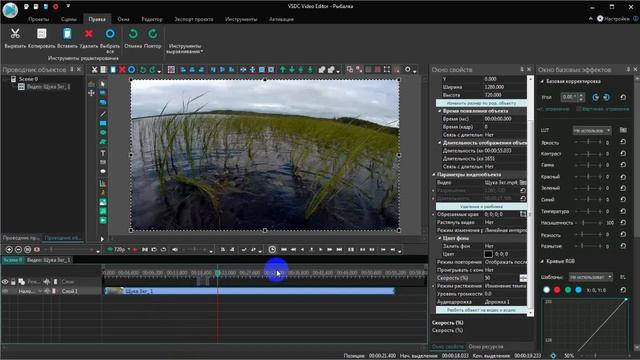Viewport: 640px width, 360px height.
Task: Open the Projects (Проекты) ribbon tab
Action: (x=39, y=19)
